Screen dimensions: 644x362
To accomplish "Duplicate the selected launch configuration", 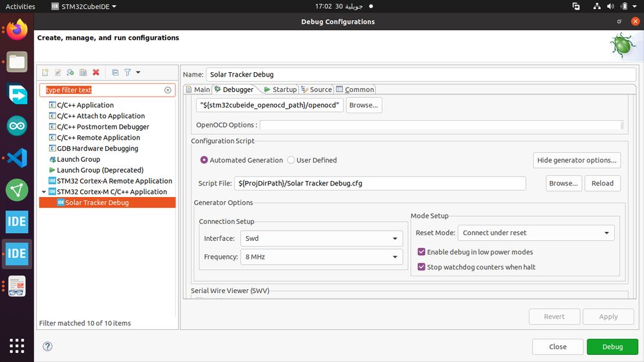I will click(x=83, y=73).
